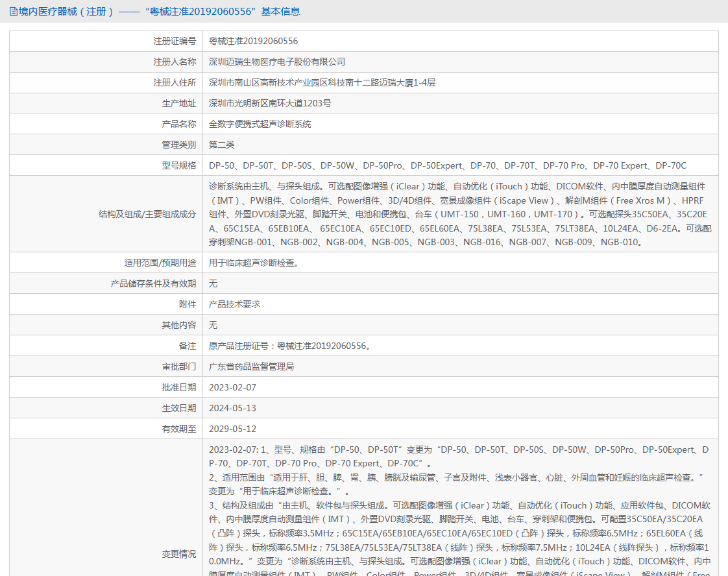Viewport: 728px width, 576px height.
Task: Click the label 有效期至
Action: (178, 429)
